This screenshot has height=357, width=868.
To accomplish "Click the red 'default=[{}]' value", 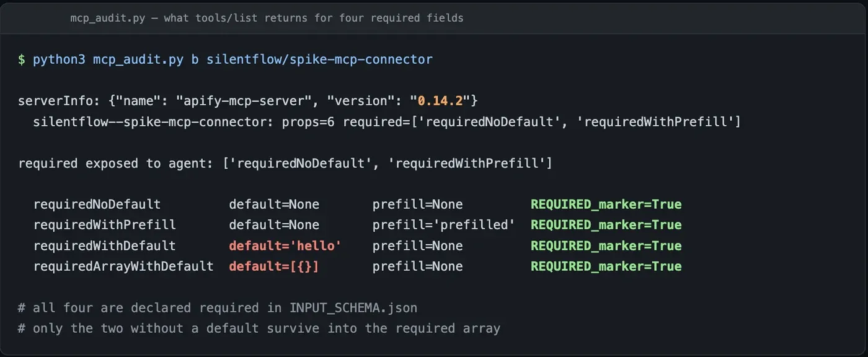I will (274, 267).
